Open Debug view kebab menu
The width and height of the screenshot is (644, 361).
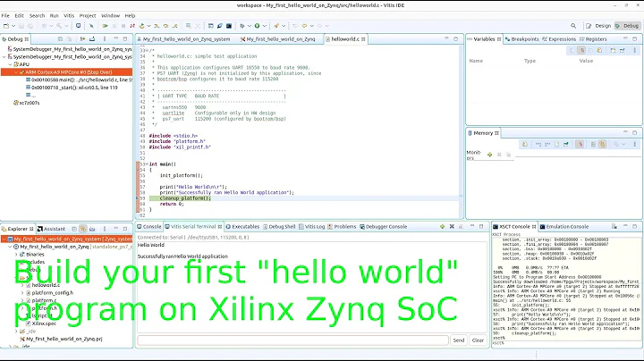click(x=105, y=39)
